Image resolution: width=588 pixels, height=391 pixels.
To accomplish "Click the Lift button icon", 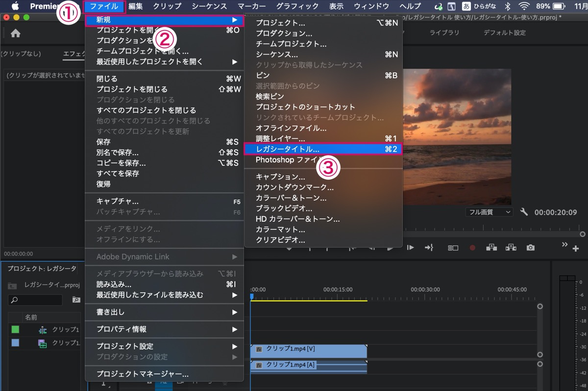I will click(x=491, y=248).
